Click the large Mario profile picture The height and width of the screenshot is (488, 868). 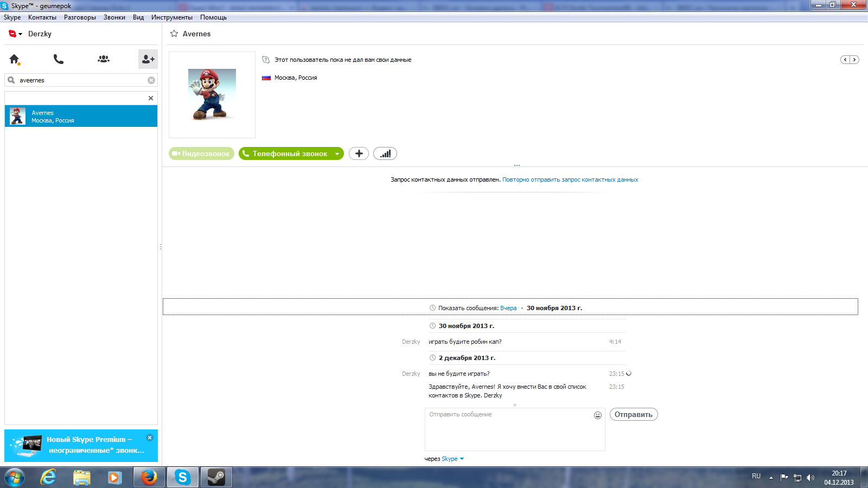(212, 95)
